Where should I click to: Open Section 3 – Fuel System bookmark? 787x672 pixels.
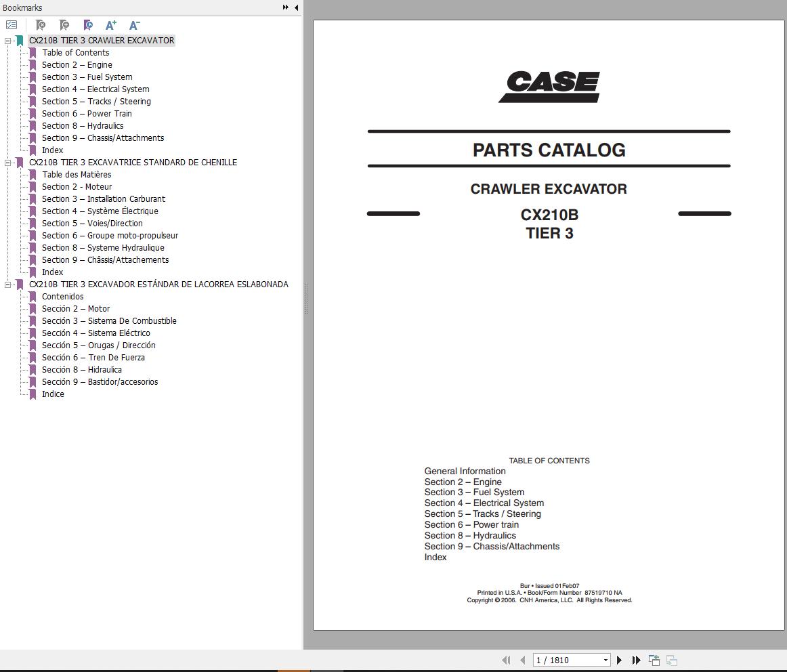(87, 77)
